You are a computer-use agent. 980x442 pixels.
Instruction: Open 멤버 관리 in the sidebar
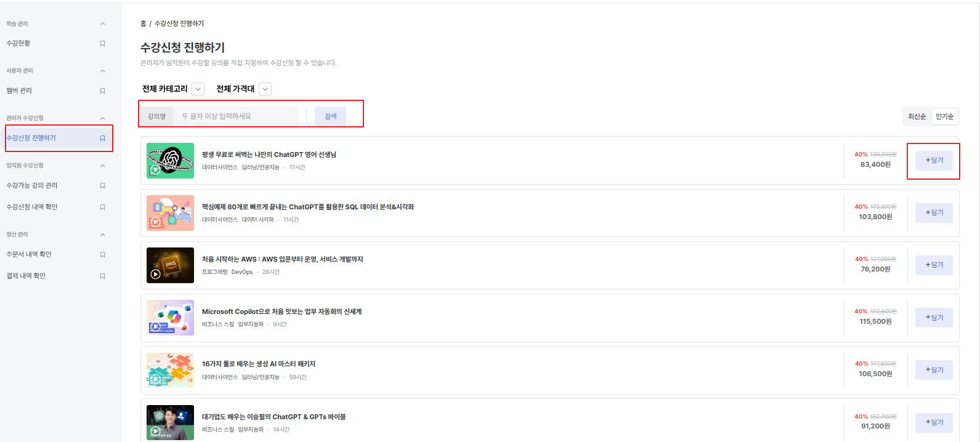click(19, 90)
